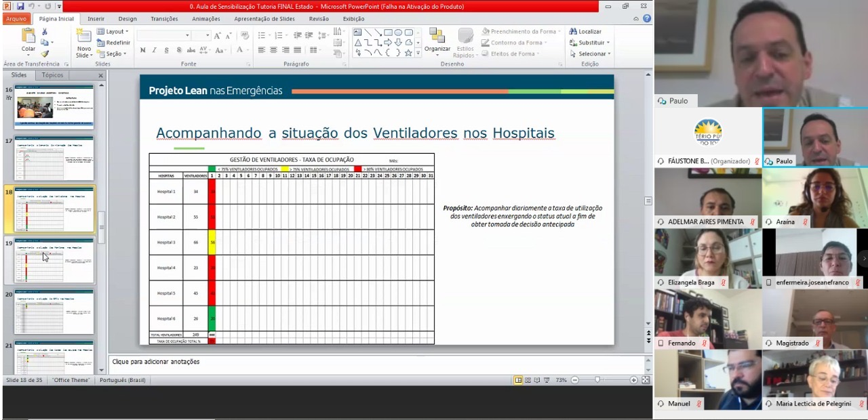
Task: Save the presentation from the quick access toolbar
Action: tap(20, 6)
